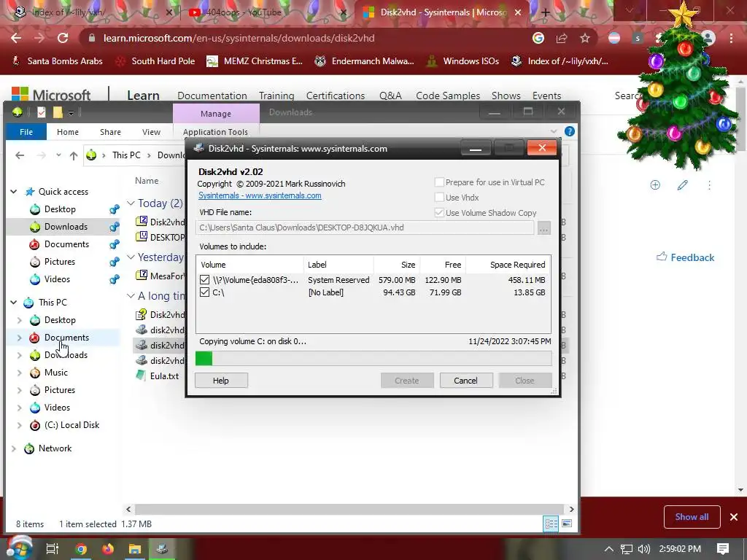Cancel the Disk2vhd copy operation
The height and width of the screenshot is (560, 747).
465,381
